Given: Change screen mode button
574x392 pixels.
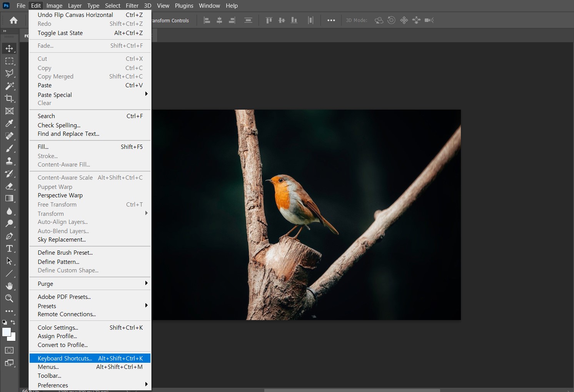Looking at the screenshot, I should 9,363.
